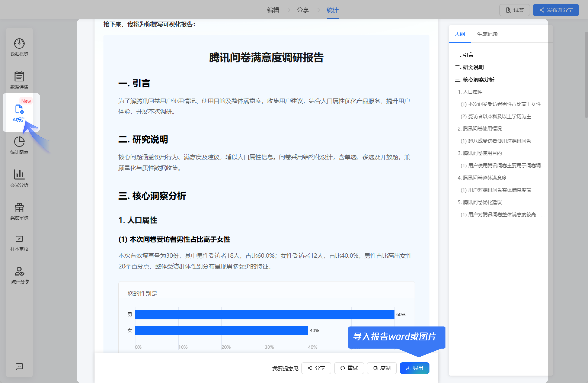Click the 女 bar in gender chart
The width and height of the screenshot is (588, 383).
[221, 331]
